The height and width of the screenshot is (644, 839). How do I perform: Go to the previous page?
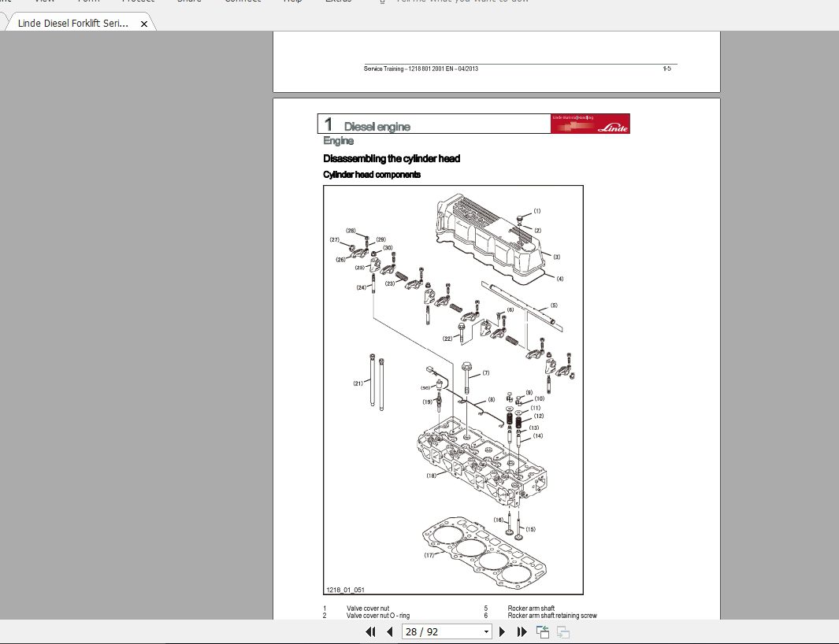pyautogui.click(x=390, y=631)
